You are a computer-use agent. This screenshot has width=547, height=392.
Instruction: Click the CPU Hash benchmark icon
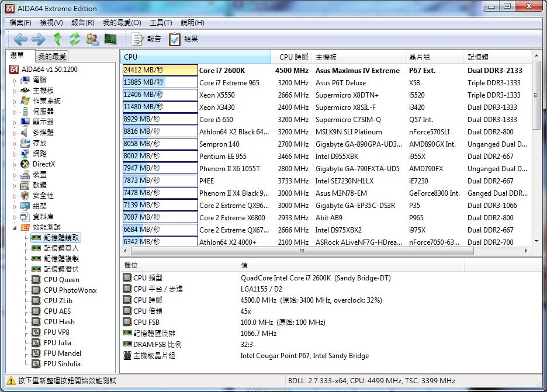[x=36, y=321]
